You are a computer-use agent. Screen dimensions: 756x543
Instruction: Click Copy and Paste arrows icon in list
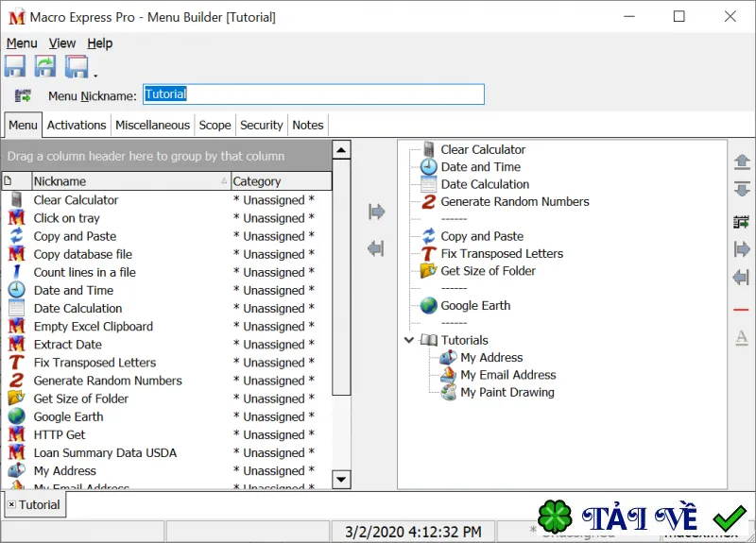click(x=16, y=235)
